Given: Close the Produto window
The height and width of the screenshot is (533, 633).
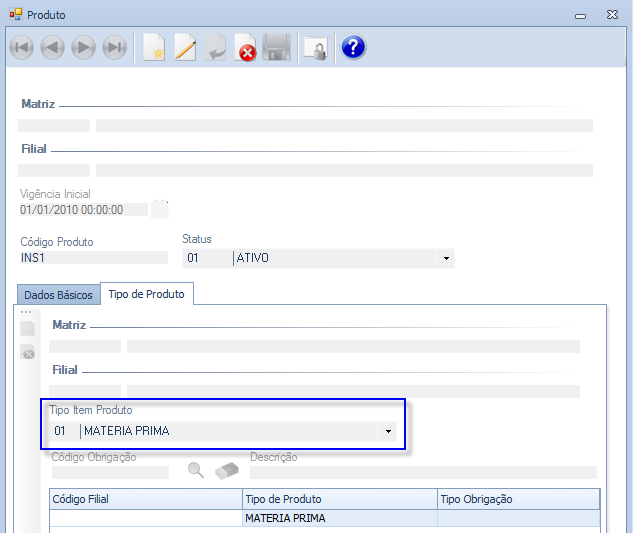Looking at the screenshot, I should (612, 15).
